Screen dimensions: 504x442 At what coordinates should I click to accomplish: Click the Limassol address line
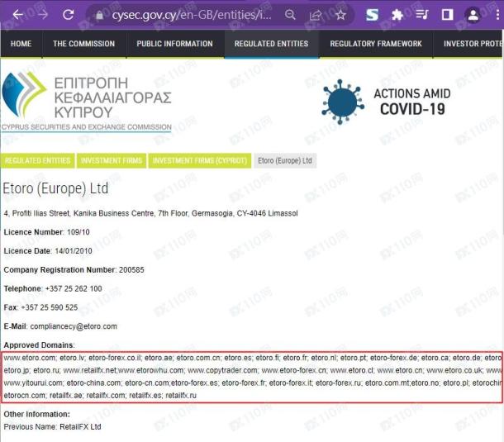[150, 213]
